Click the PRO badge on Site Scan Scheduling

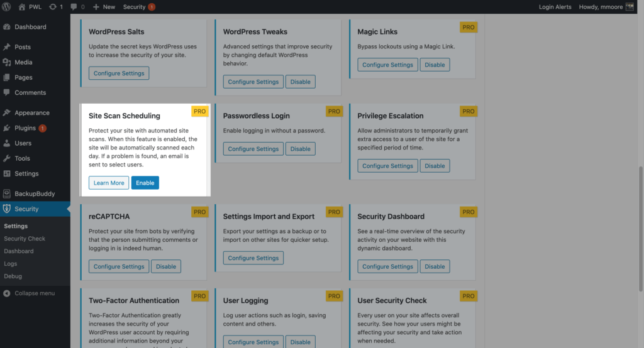coord(199,111)
